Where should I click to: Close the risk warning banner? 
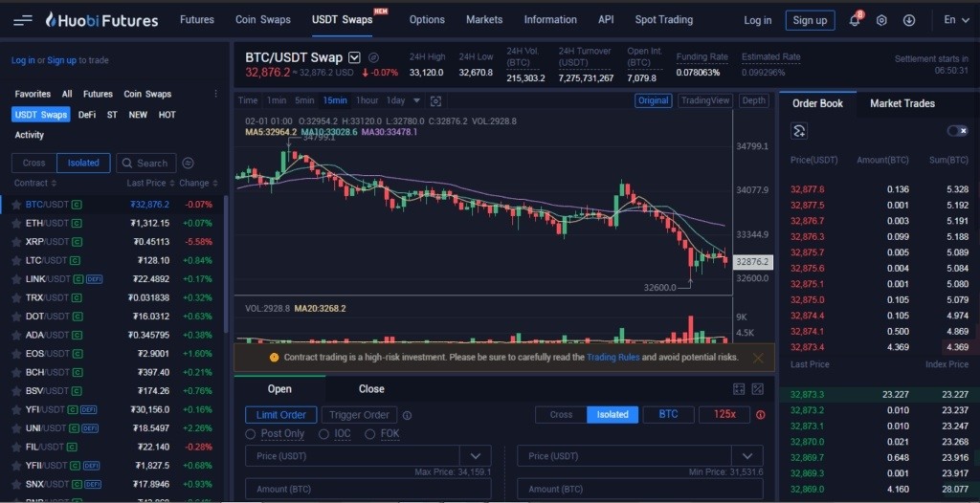[x=758, y=358]
